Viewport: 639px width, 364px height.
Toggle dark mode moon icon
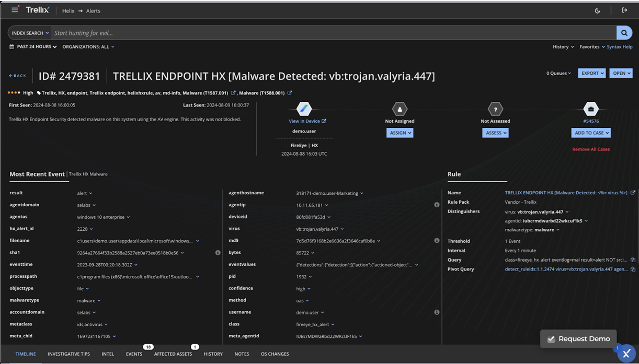[598, 10]
